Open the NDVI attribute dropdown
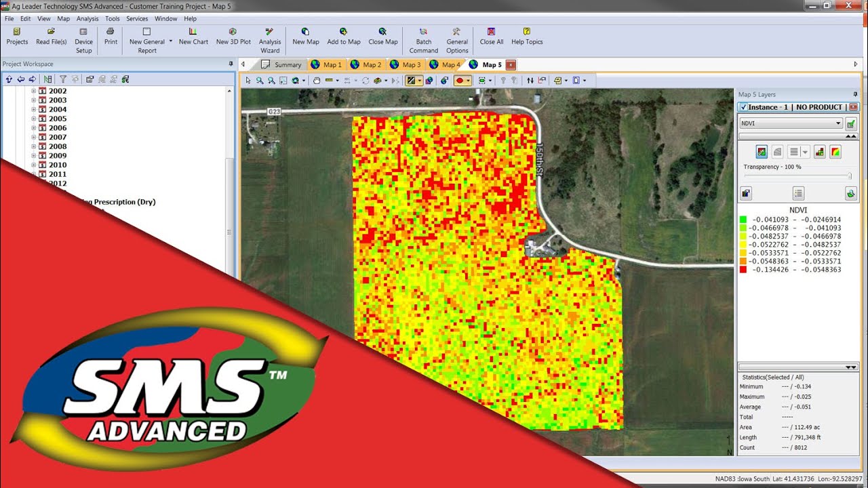 [x=791, y=123]
